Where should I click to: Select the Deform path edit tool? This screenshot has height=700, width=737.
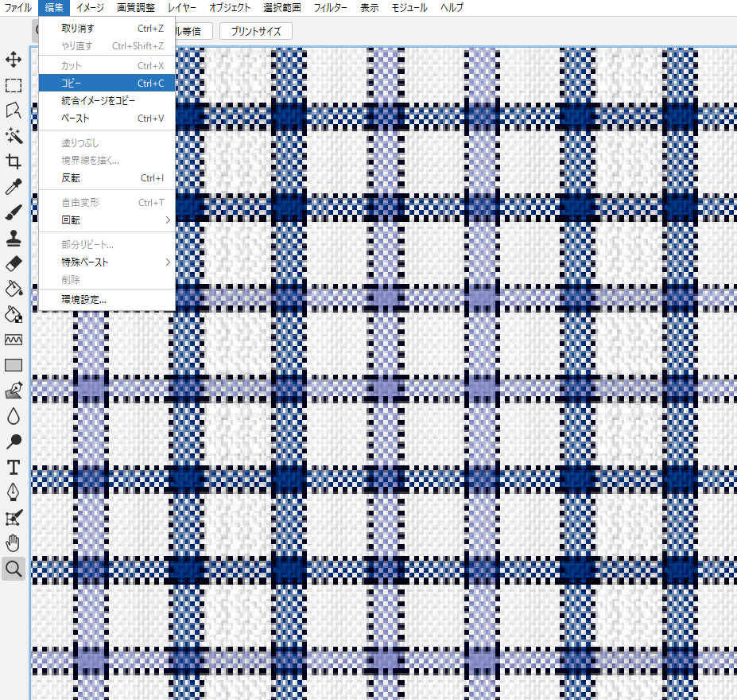pyautogui.click(x=14, y=518)
